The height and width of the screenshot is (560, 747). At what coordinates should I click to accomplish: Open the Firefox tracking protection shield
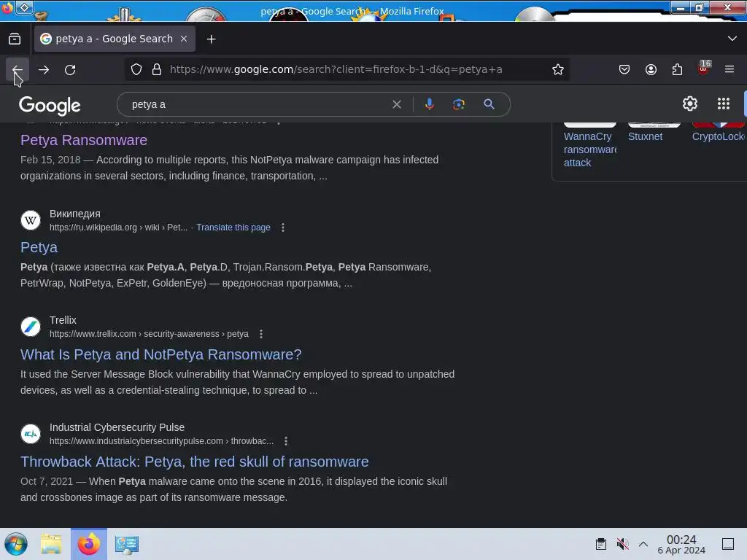tap(136, 69)
